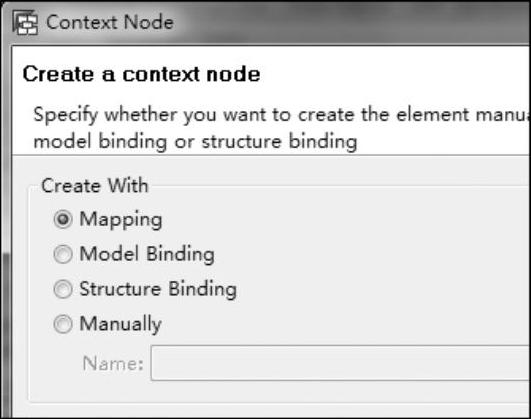Choose the Model Binding radio option
531x419 pixels.
63,254
